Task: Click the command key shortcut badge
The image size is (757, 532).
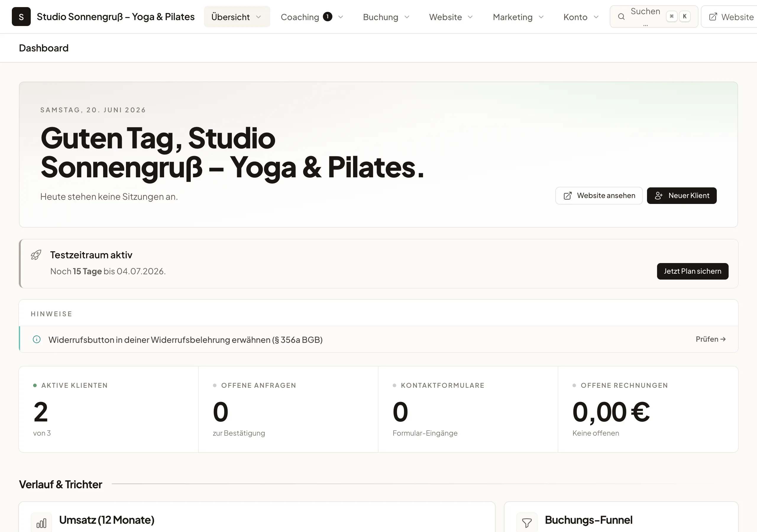Action: (672, 17)
